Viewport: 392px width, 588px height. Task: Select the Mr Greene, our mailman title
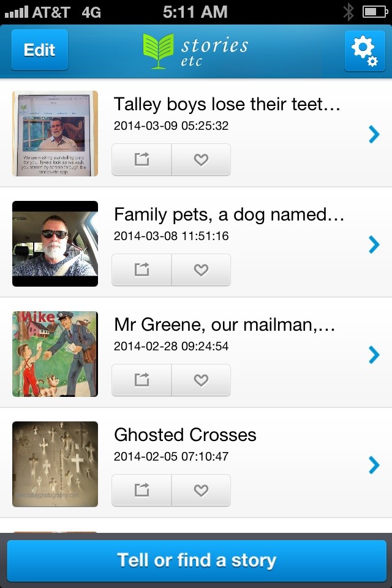[224, 325]
